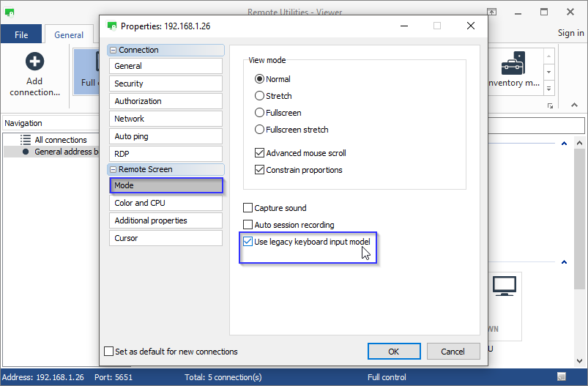Enable the Capture sound checkbox

248,208
